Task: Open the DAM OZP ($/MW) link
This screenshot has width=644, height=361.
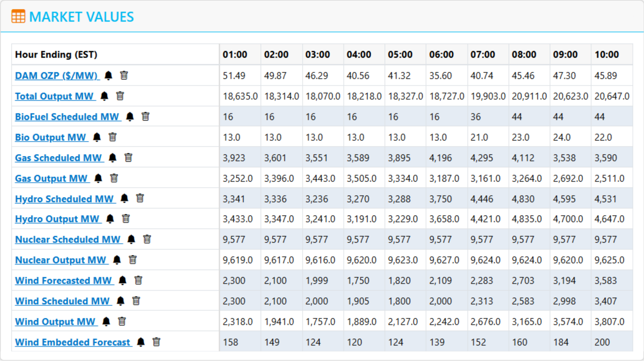Action: 56,76
